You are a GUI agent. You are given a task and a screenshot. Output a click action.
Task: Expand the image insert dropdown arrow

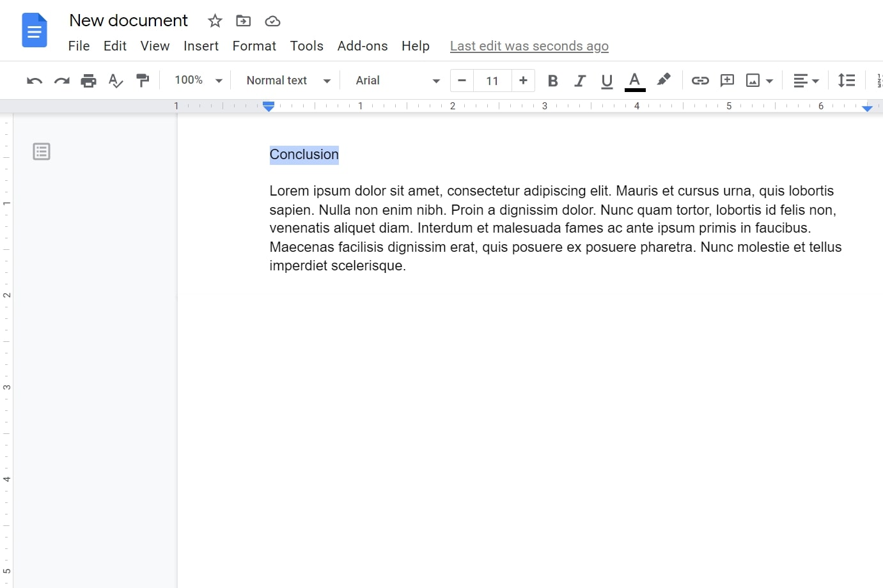(x=769, y=81)
